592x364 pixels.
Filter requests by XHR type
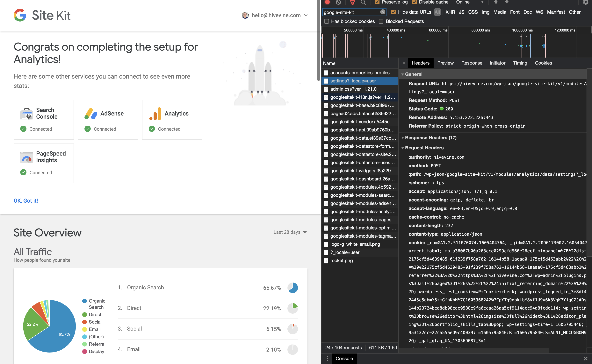click(450, 12)
